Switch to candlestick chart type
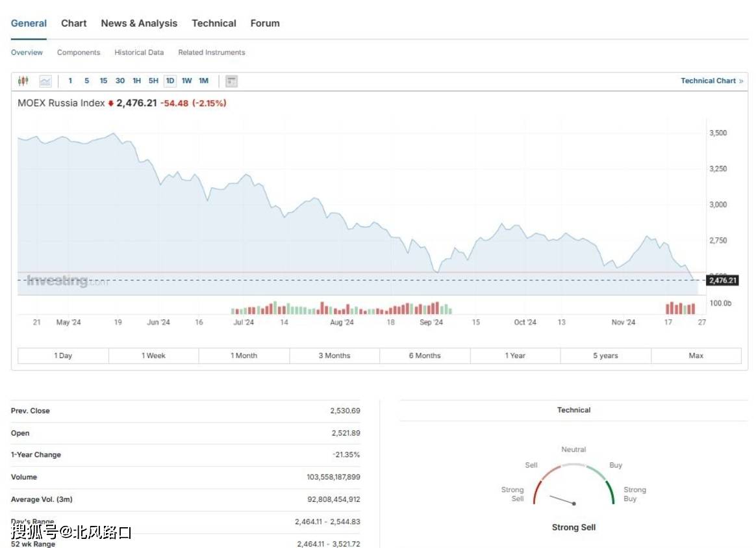Screen dimensions: 756x548 [23, 81]
